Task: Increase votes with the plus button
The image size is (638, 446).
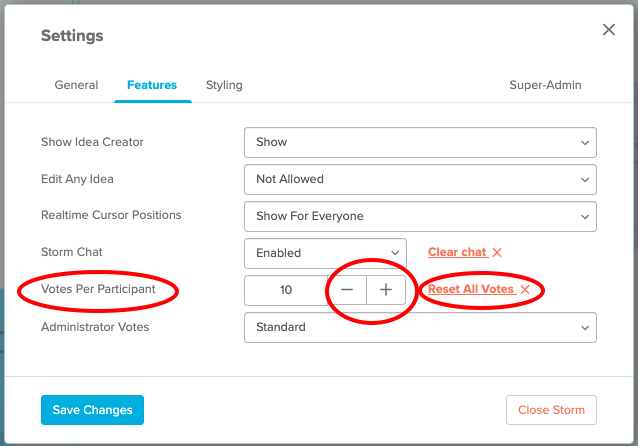Action: [x=386, y=290]
